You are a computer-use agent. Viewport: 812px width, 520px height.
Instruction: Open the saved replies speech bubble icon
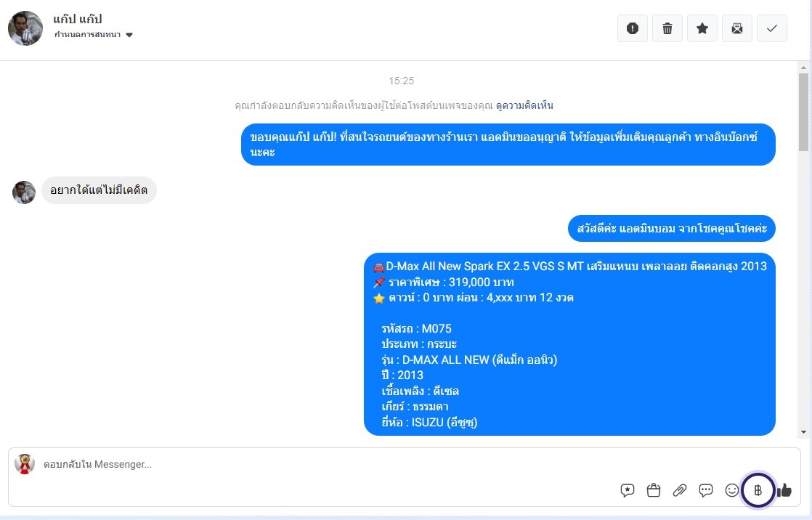(x=627, y=490)
